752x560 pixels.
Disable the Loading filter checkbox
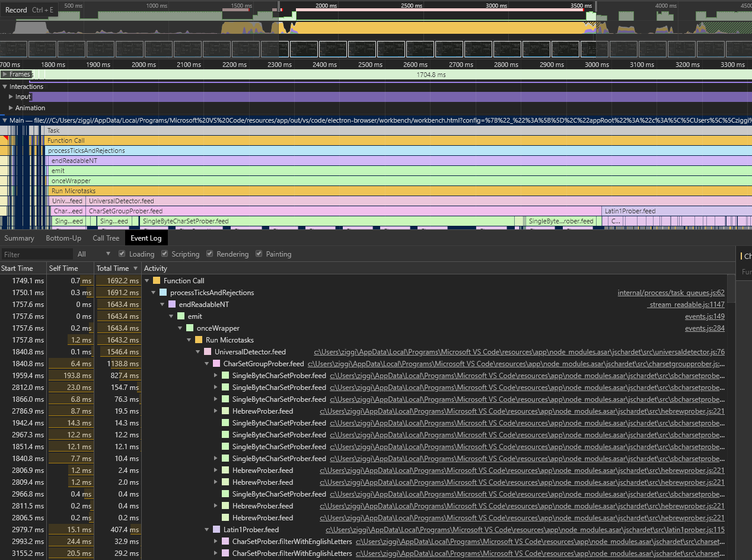click(x=121, y=254)
